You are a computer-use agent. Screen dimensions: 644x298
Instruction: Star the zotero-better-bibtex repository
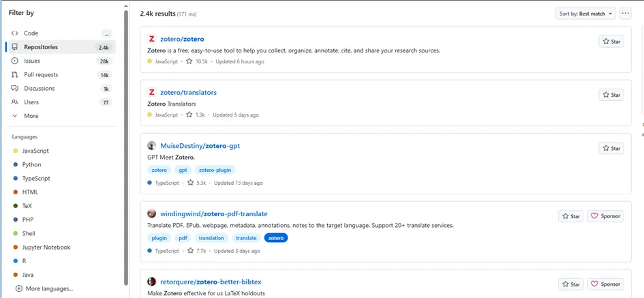570,284
